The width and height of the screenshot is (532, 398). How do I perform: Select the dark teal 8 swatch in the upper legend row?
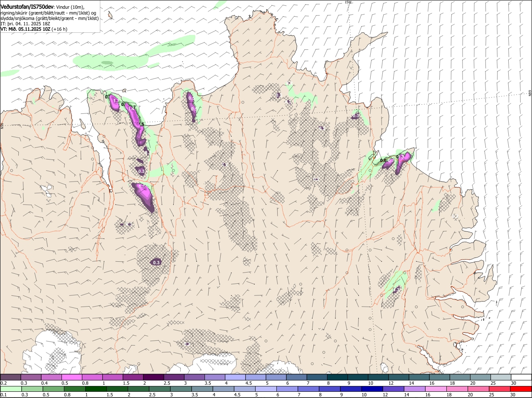click(337, 377)
